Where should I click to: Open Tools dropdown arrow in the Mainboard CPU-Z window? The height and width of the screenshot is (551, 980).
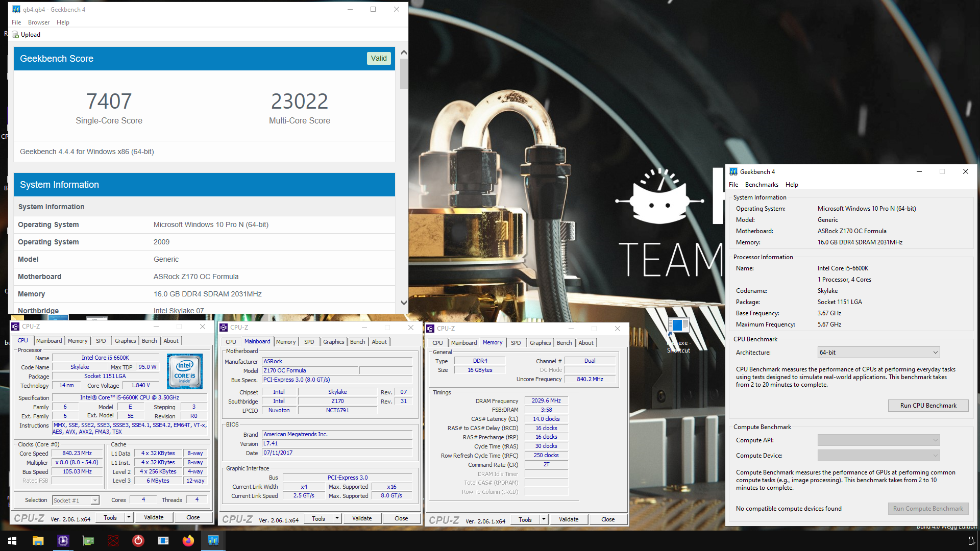(x=337, y=518)
